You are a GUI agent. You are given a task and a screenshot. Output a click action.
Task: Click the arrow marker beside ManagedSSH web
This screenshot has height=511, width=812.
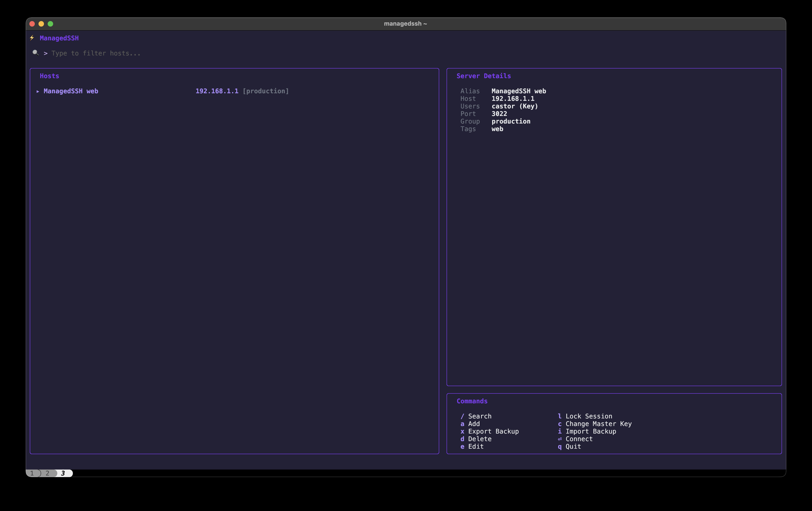38,91
